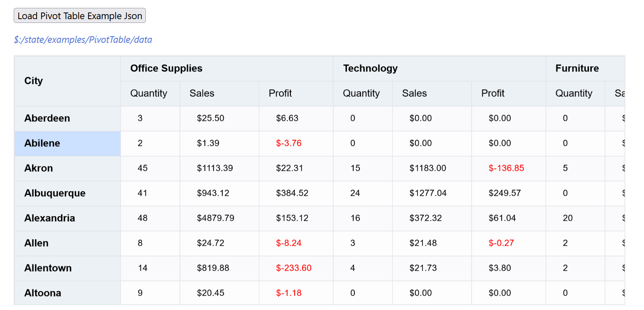Click Quantity header under Office Supplies
The width and height of the screenshot is (644, 310).
(x=149, y=93)
